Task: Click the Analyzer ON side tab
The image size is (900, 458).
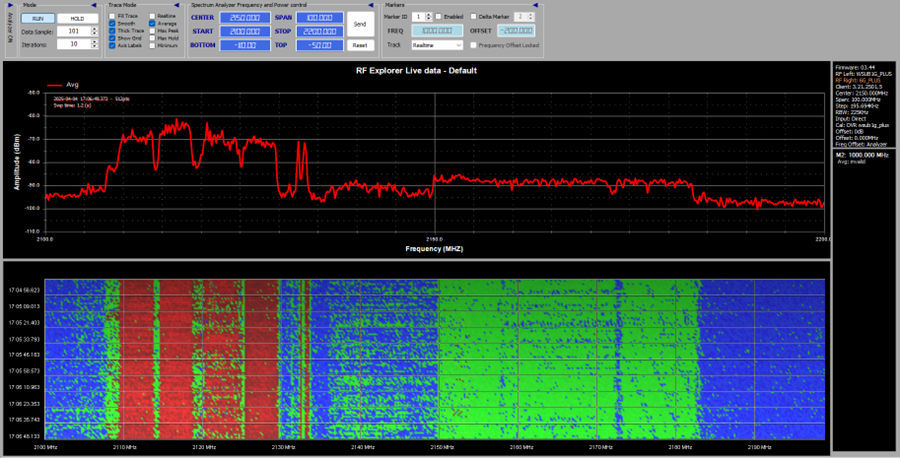Action: point(9,30)
